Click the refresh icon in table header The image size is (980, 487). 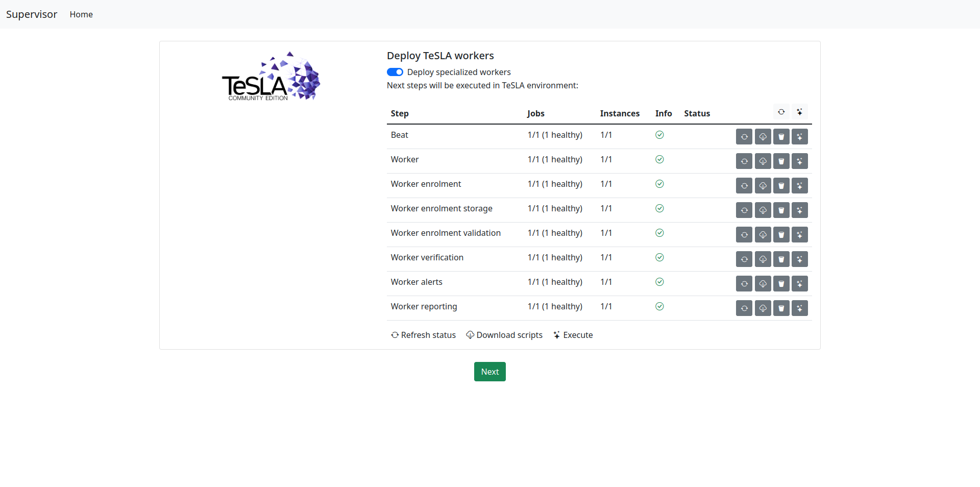coord(781,112)
